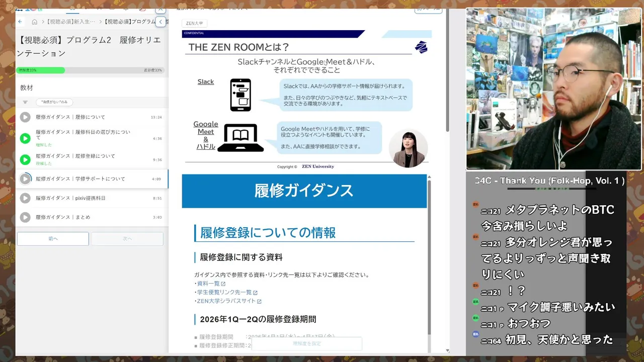Screen dimensions: 644x362
Task: Open the 資料一覧 link
Action: 208,284
